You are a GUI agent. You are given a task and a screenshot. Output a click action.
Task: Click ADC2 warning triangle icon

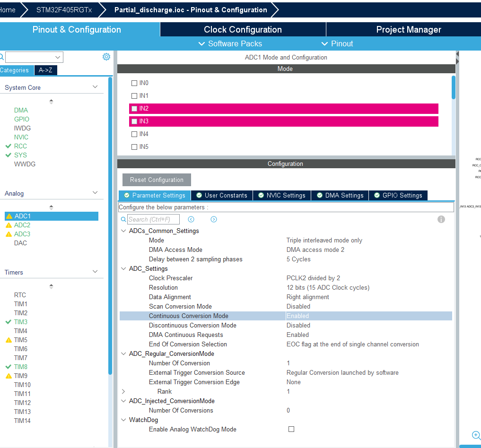click(x=9, y=225)
